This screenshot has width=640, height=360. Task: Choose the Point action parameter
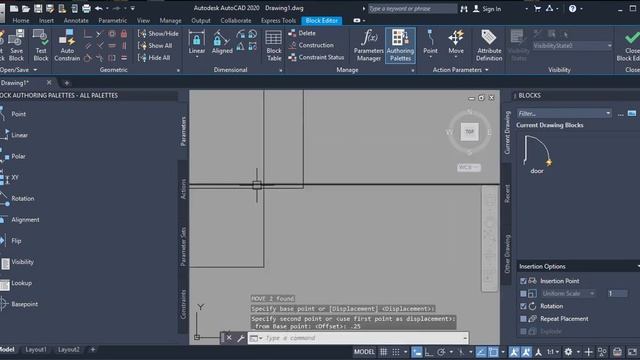(430, 44)
